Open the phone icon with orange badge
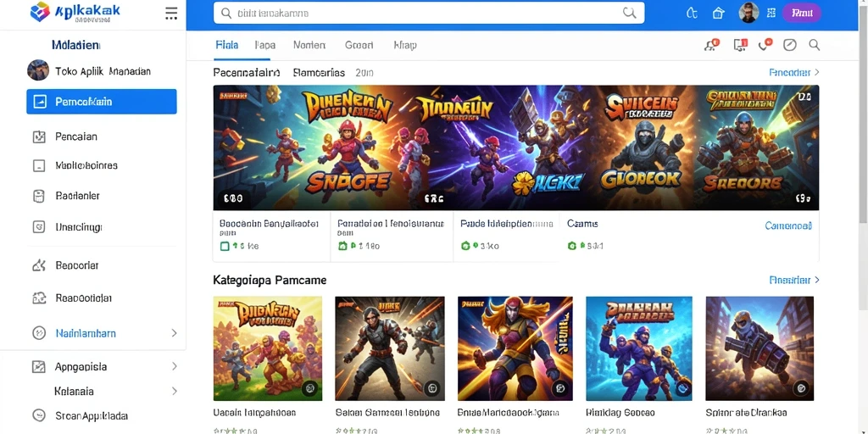The image size is (868, 434). pyautogui.click(x=765, y=45)
